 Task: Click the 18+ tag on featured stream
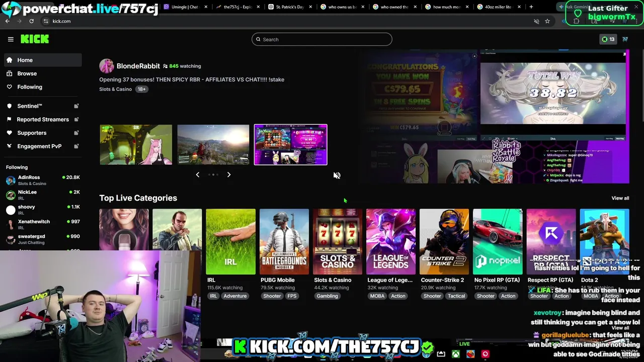[141, 89]
